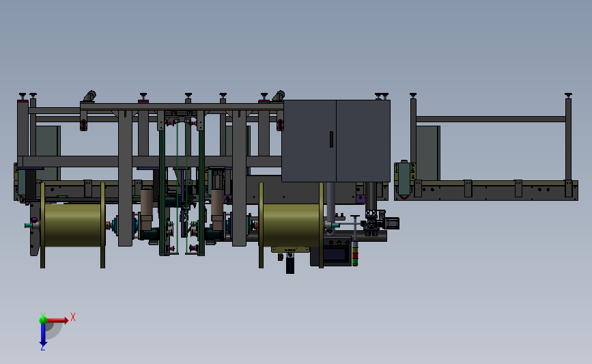Select the top crossbar of the separate right frame
Screen dimensions: 592x364
[490, 119]
